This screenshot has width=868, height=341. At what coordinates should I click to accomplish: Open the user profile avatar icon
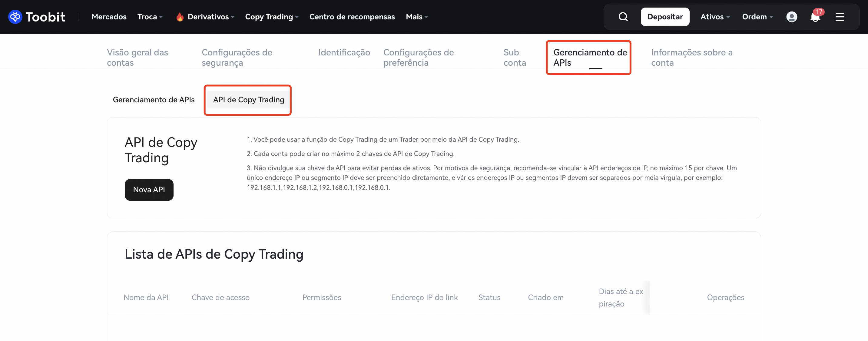791,17
